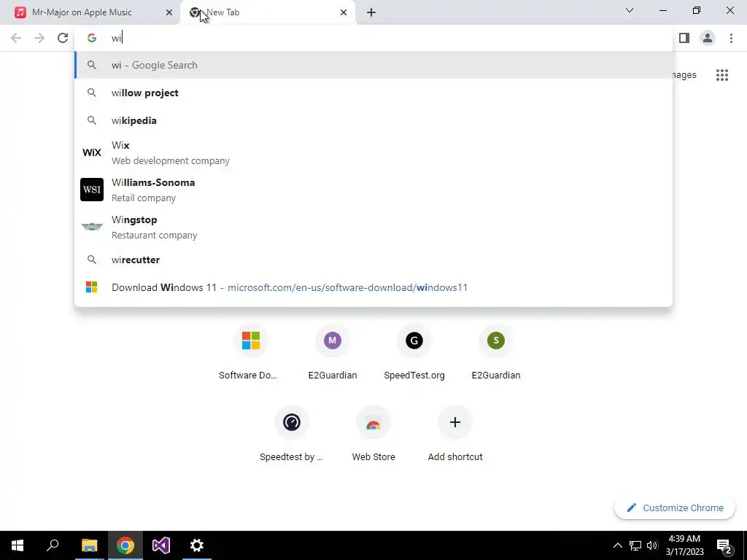
Task: Launch File Explorer from taskbar
Action: pyautogui.click(x=89, y=545)
